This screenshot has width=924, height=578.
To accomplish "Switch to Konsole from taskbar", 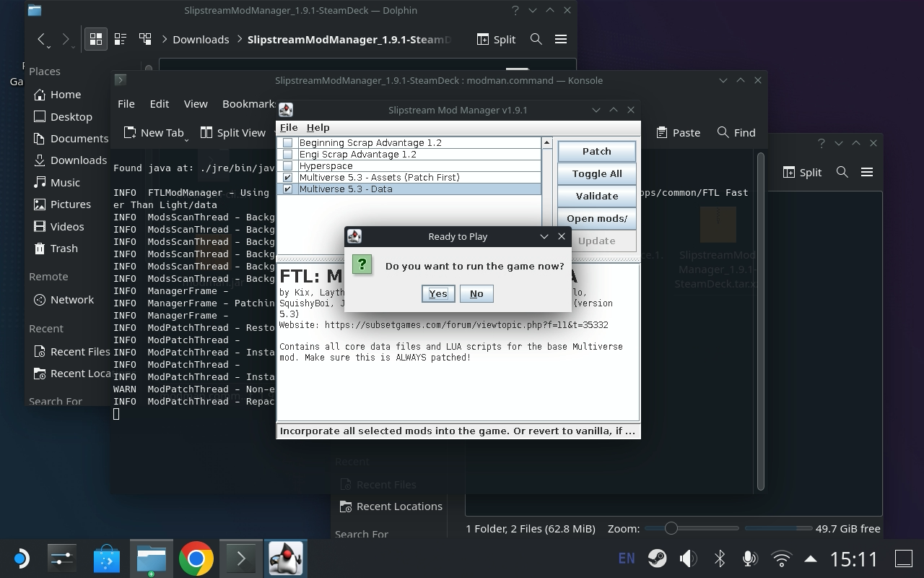I will pyautogui.click(x=240, y=558).
